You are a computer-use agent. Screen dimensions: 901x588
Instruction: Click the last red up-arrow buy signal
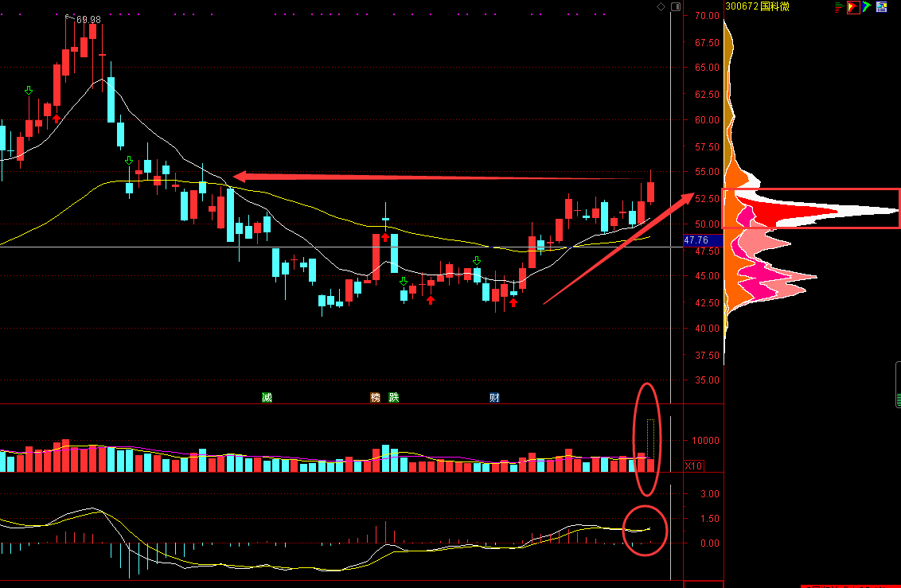click(x=513, y=302)
